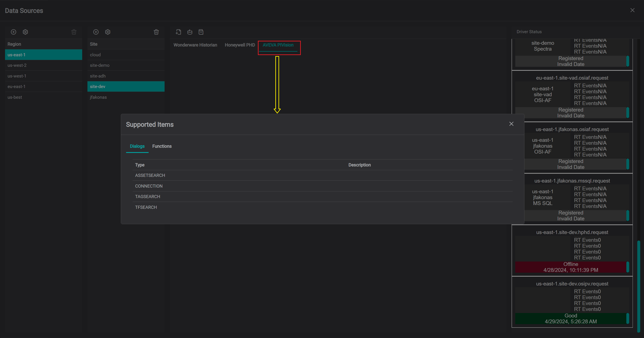The width and height of the screenshot is (644, 338).
Task: Switch to Wonderware Historian tab
Action: 195,45
